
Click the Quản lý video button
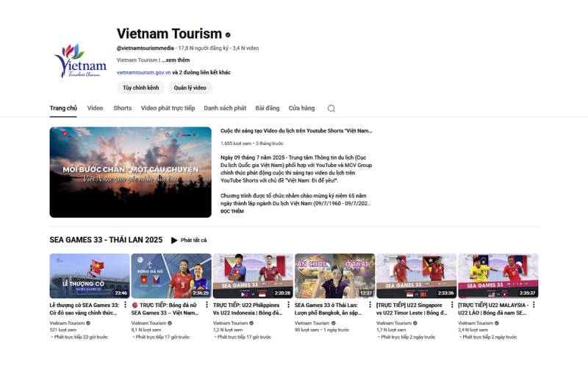[190, 88]
